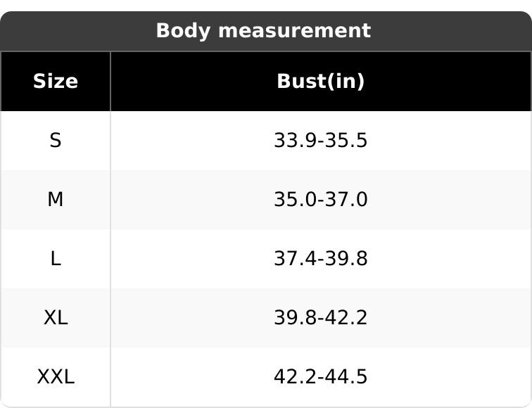The height and width of the screenshot is (408, 532).
Task: Pick the L size cell
Action: pos(55,259)
